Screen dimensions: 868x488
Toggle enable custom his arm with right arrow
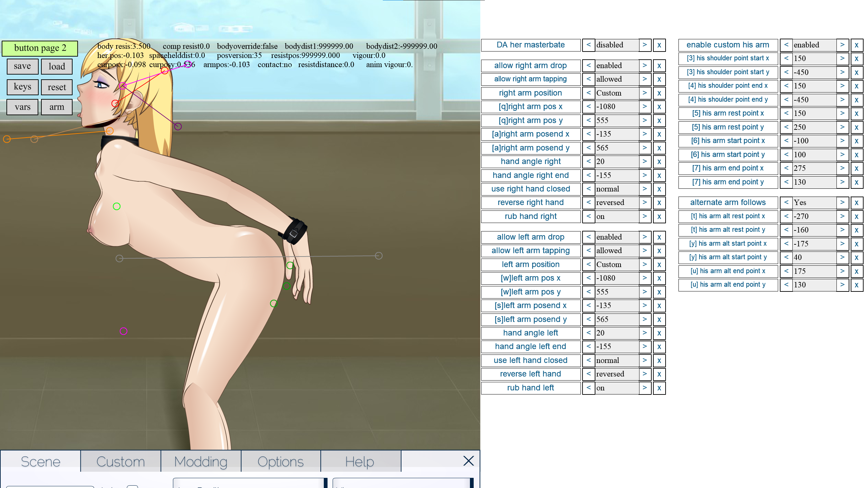(x=842, y=45)
